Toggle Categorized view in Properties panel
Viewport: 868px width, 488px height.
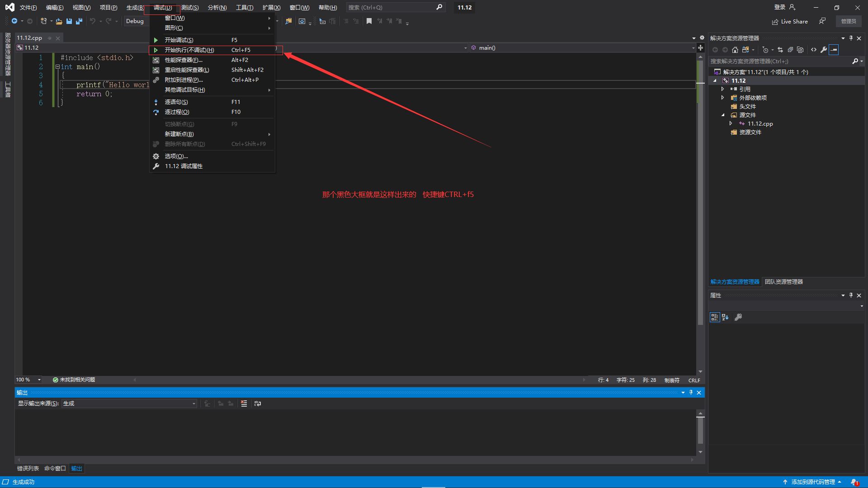click(715, 317)
